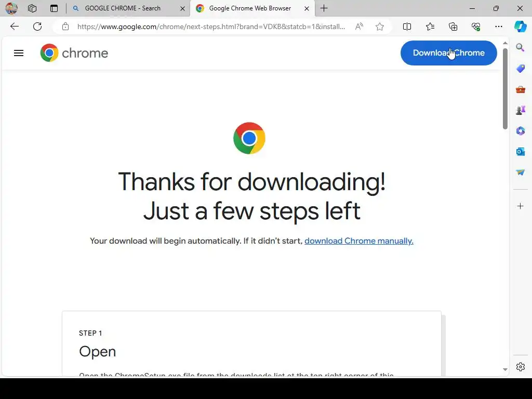Add this page to favorites
The image size is (532, 399).
[380, 26]
